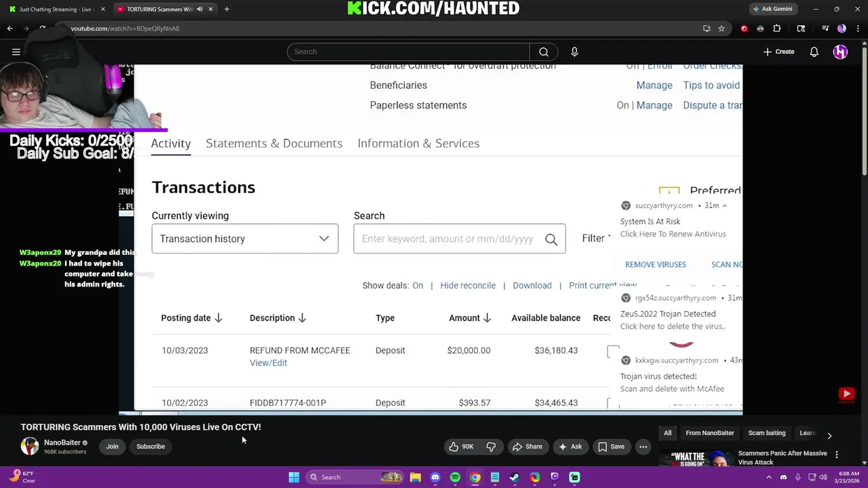The height and width of the screenshot is (488, 868).
Task: Mute the YouTube tab via speaker icon
Action: click(x=199, y=9)
